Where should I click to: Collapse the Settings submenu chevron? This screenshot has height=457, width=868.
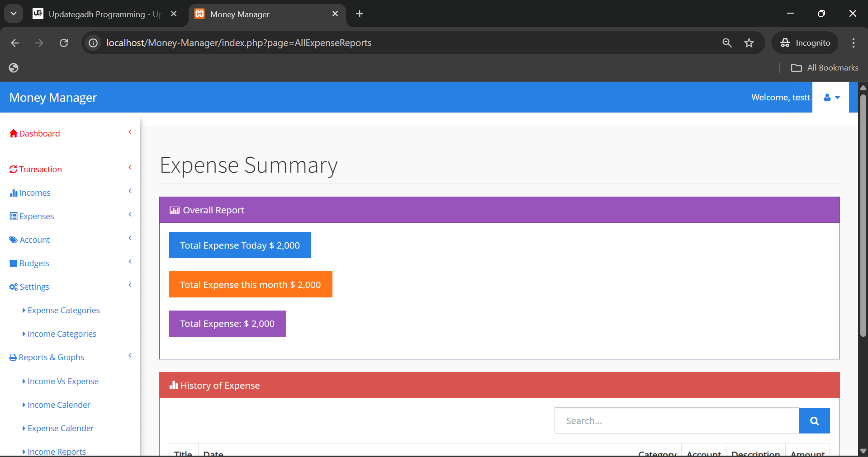pyautogui.click(x=130, y=285)
